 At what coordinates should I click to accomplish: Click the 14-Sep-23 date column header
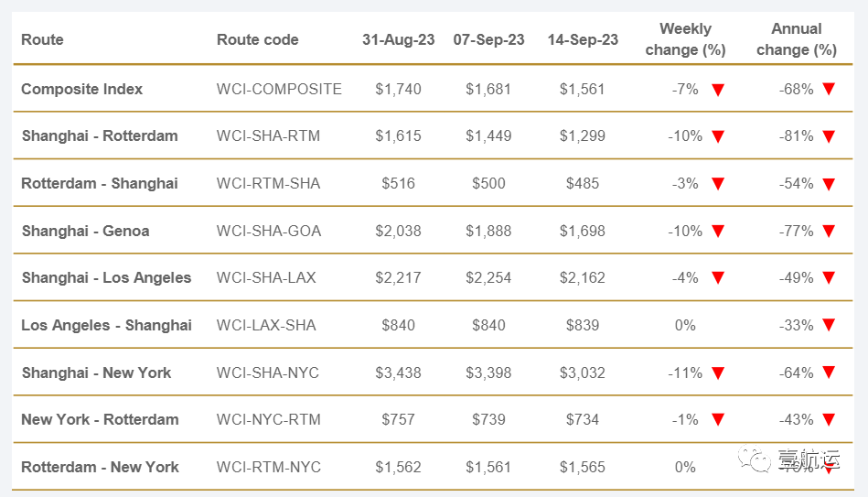(x=583, y=40)
